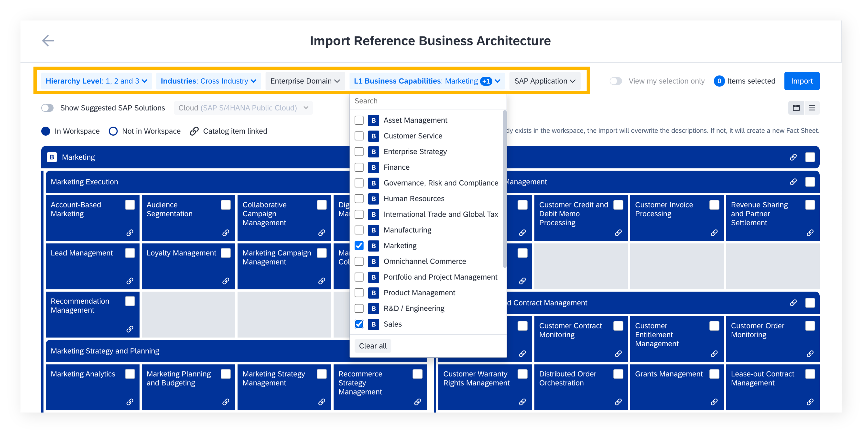Screen dimensions: 868x438
Task: Click the Not in Workspace legend indicator
Action: coord(113,131)
